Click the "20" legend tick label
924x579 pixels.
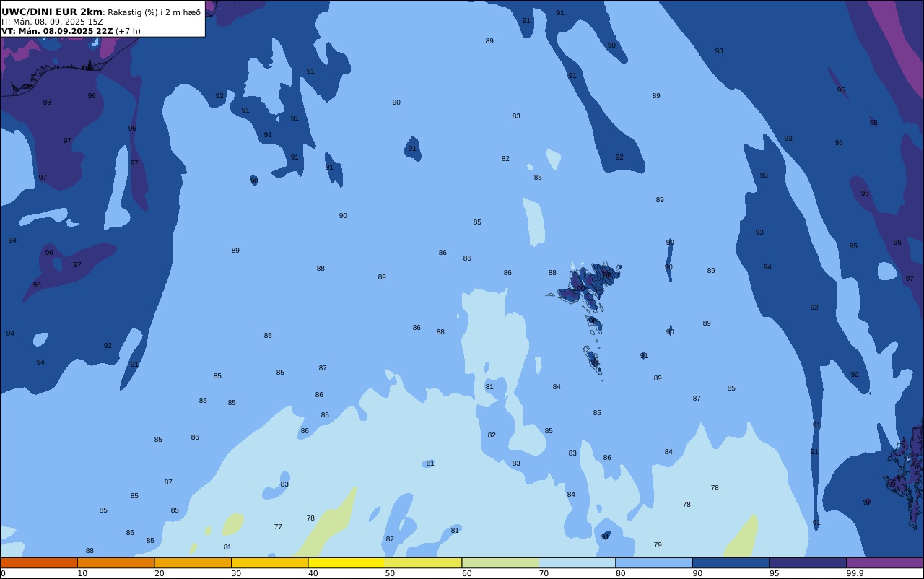click(159, 573)
